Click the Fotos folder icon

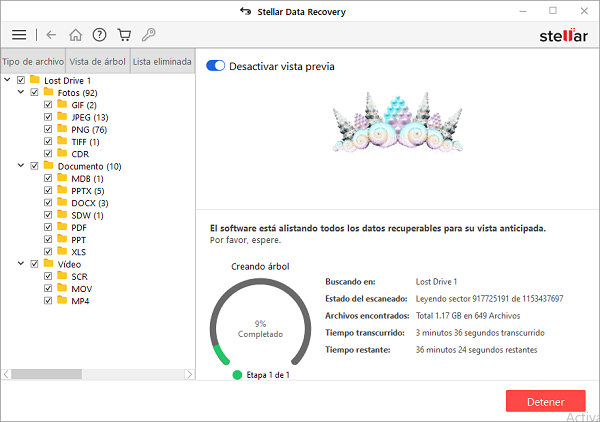[48, 92]
